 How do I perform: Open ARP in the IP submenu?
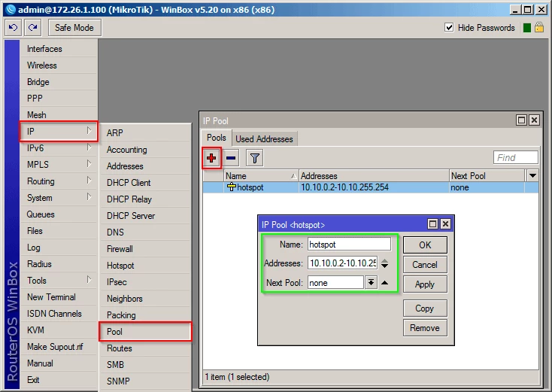tap(145, 132)
